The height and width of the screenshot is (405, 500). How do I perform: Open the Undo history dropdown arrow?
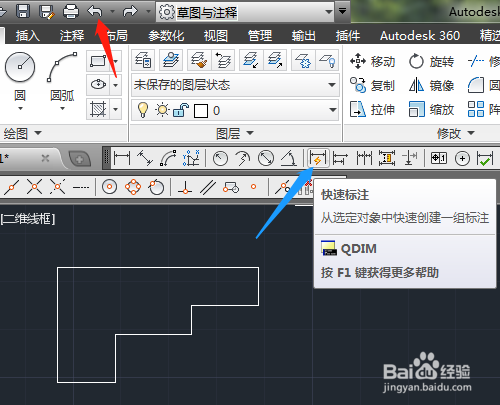(x=112, y=11)
